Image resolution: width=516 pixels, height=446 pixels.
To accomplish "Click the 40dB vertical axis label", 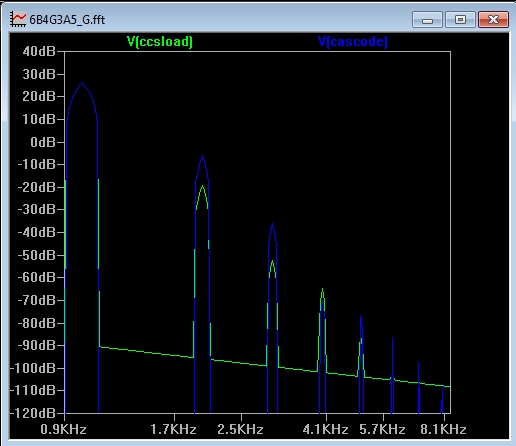I will pos(39,51).
